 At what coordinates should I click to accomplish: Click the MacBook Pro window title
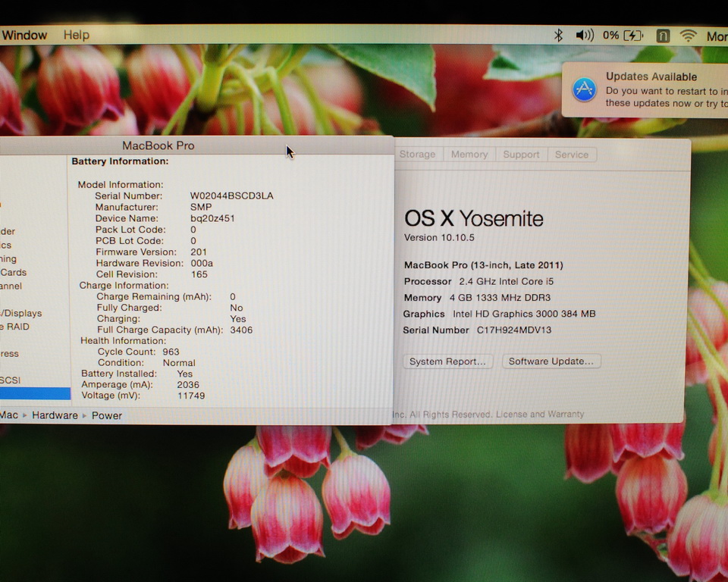coord(158,145)
